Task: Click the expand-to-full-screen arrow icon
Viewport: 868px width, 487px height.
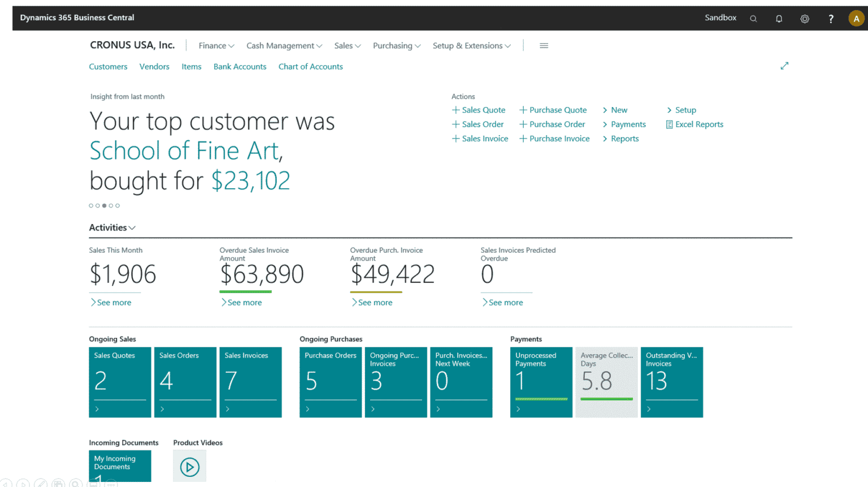Action: click(x=784, y=66)
